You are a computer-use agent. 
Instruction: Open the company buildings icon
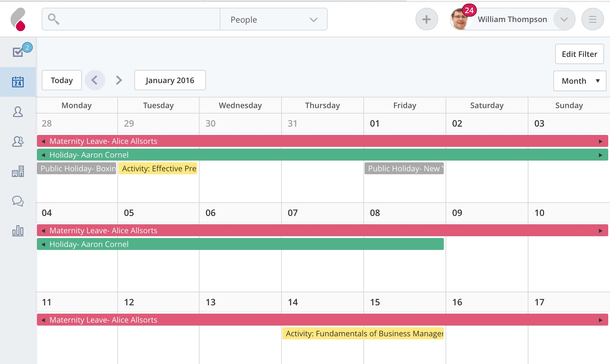click(18, 171)
